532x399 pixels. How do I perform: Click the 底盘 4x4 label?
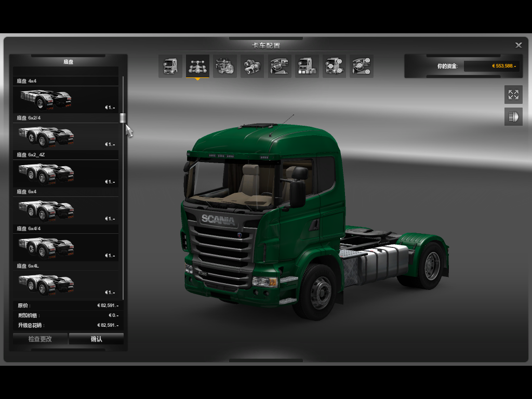(26, 81)
